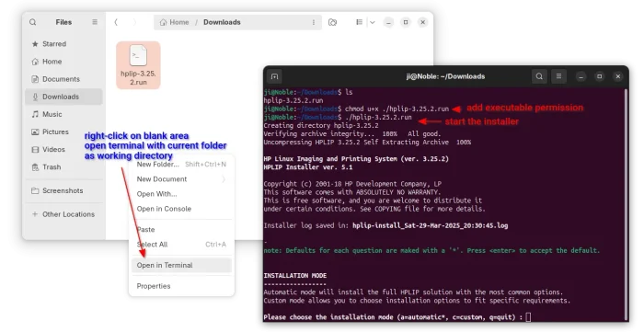Expand the view options dropdown arrow
The image size is (644, 332).
(372, 22)
